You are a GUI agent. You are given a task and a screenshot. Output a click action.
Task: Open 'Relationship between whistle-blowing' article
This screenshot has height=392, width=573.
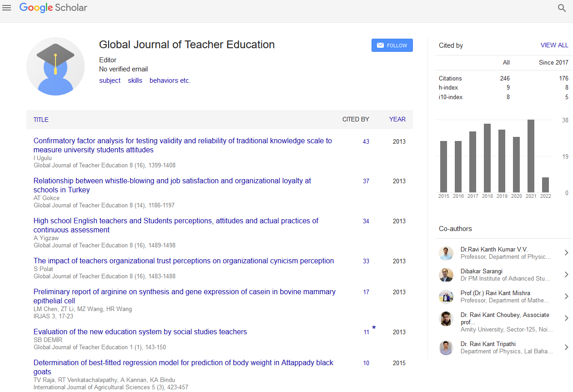pyautogui.click(x=172, y=185)
